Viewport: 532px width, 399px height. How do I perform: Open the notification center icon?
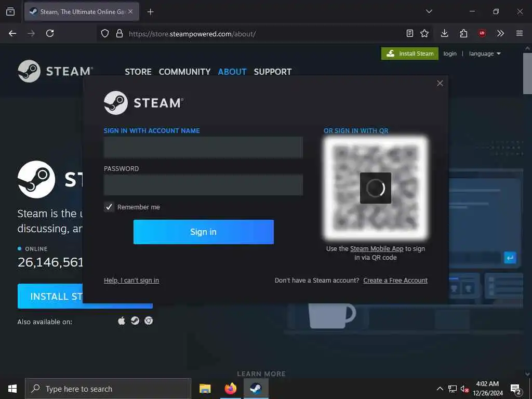[x=516, y=389]
